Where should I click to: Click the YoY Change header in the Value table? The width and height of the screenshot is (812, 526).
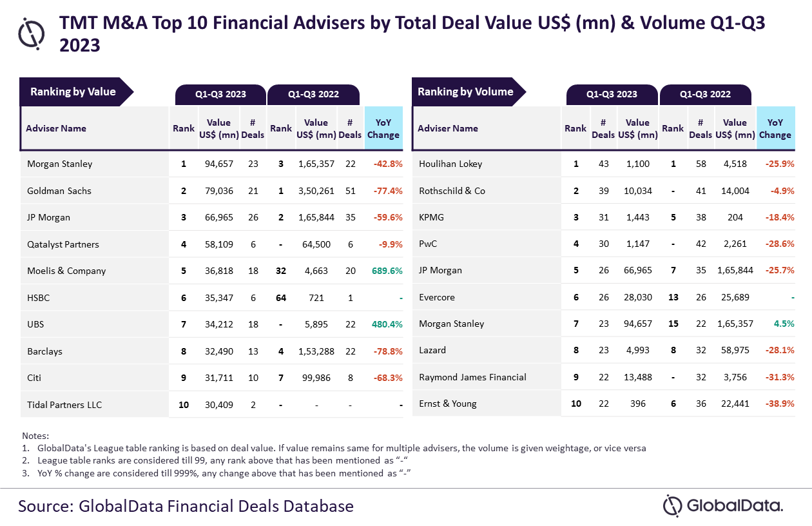coord(383,128)
